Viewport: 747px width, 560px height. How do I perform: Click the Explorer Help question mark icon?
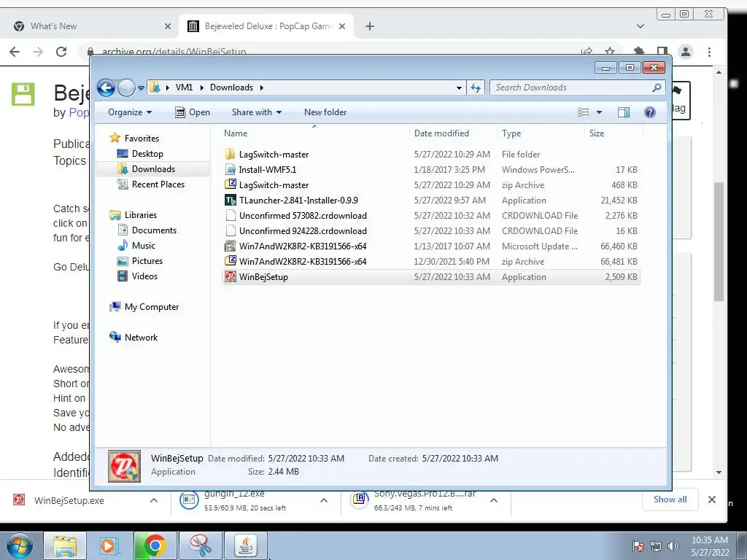coord(650,112)
